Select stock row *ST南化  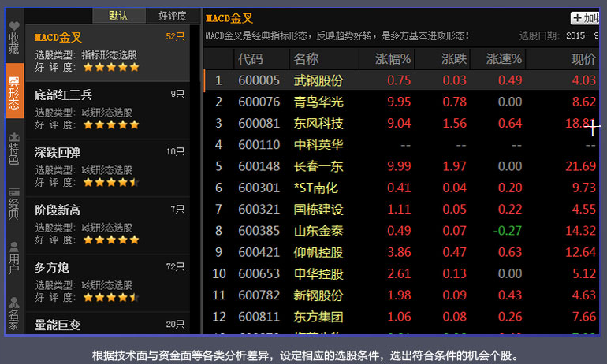click(x=401, y=188)
